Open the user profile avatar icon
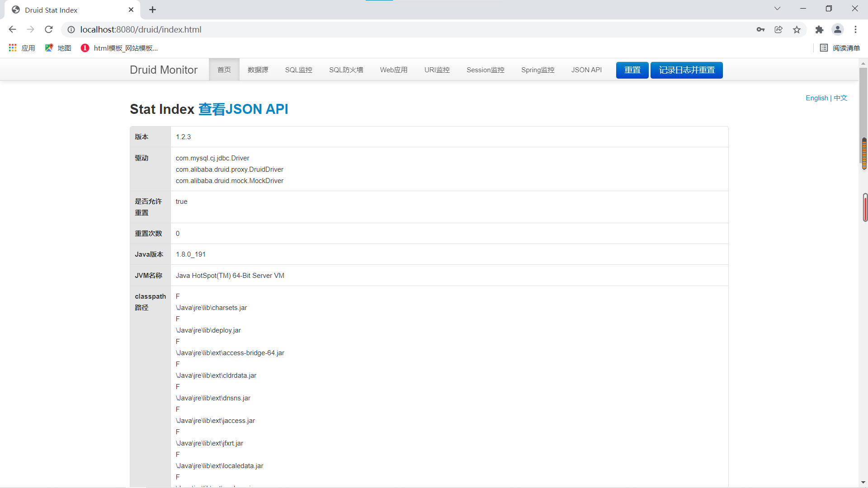Screen dimensions: 868x488 (x=837, y=29)
